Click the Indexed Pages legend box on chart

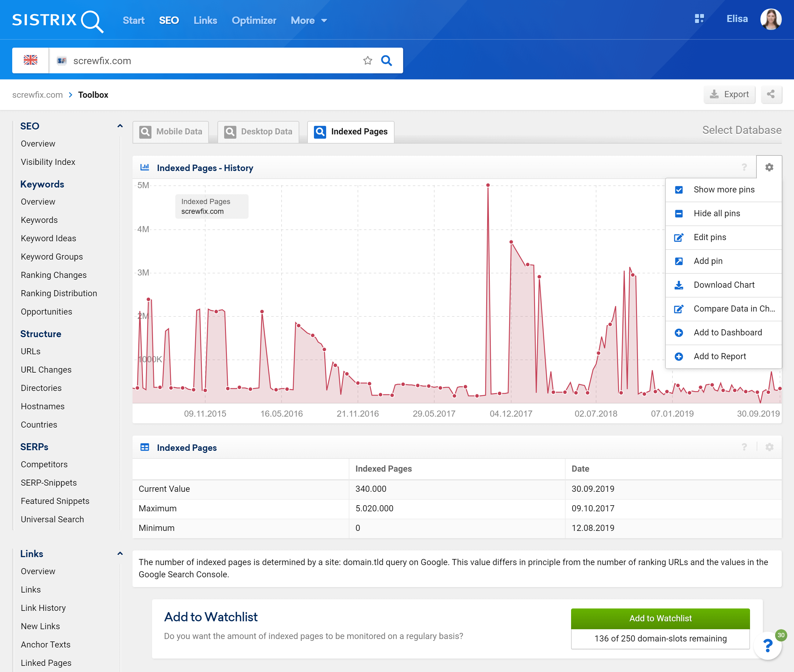[x=212, y=206]
